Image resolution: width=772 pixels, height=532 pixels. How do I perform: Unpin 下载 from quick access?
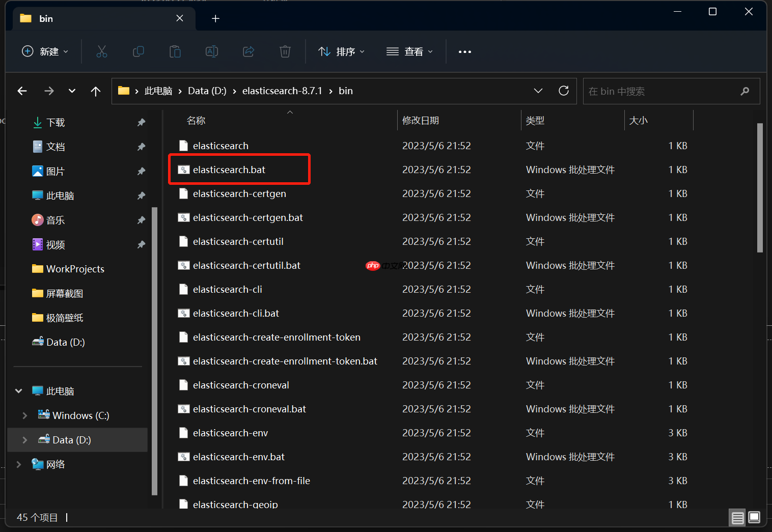[x=141, y=122]
